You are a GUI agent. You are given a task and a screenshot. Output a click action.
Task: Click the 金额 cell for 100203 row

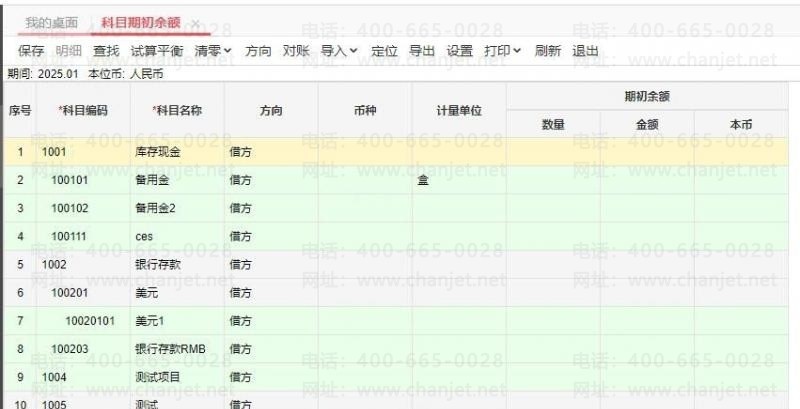click(647, 349)
